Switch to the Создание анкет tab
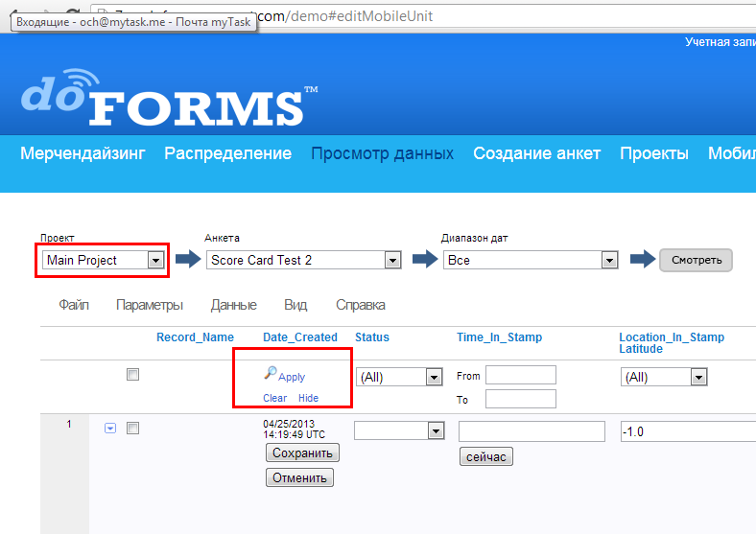Viewport: 756px width, 534px height. 536,153
